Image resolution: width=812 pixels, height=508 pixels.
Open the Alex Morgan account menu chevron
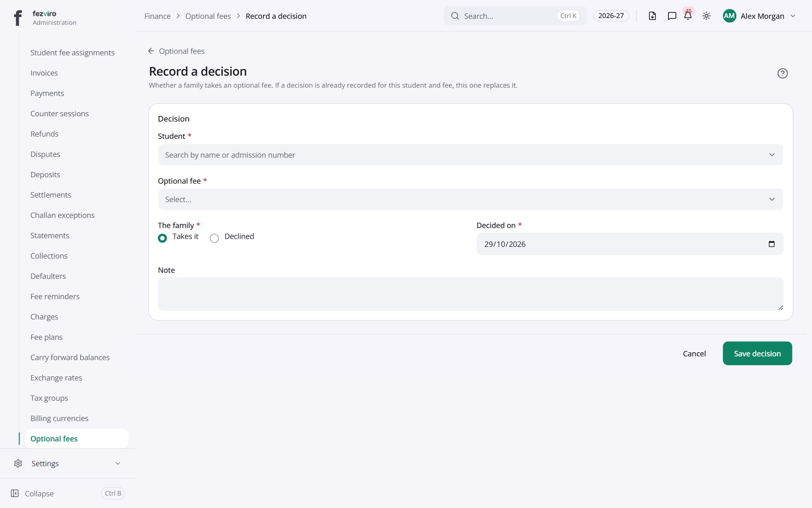click(x=793, y=16)
